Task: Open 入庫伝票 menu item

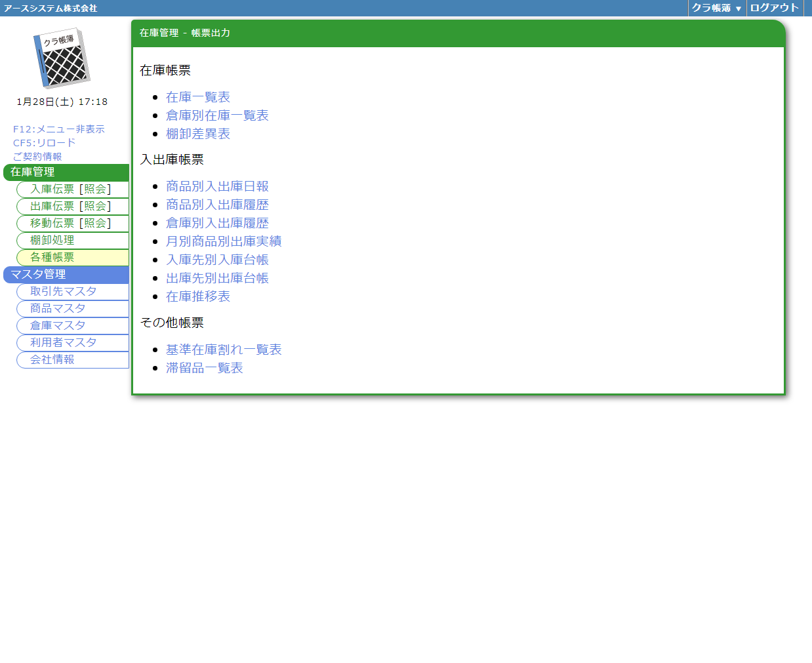Action: click(x=52, y=189)
